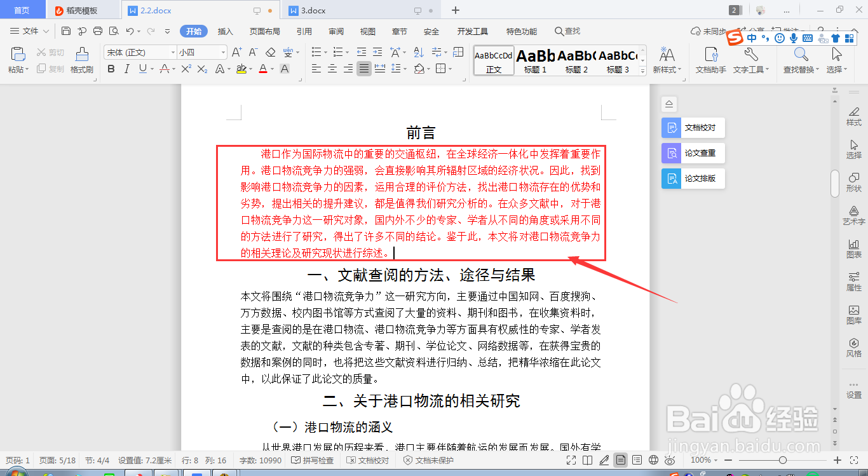Clear formatting with the eraser icon
868x476 pixels.
(270, 52)
